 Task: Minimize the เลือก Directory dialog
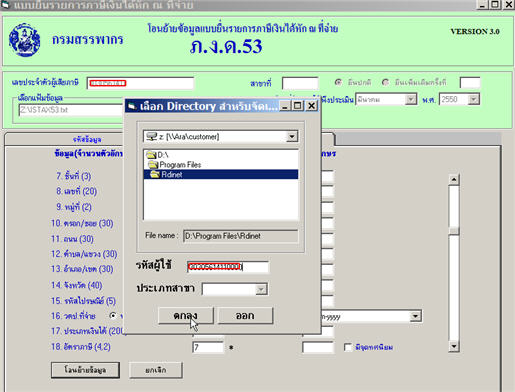coord(284,106)
